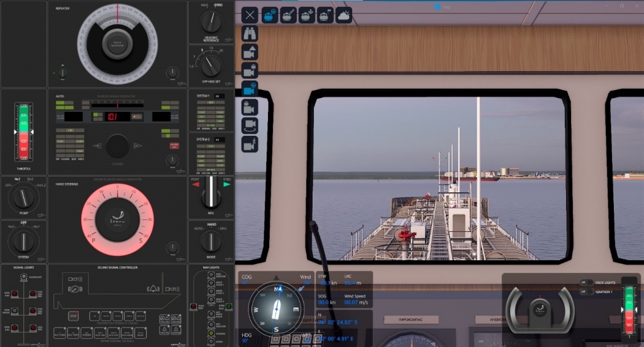Turn the Mode selector knob (Auto/Hand/NFU)

click(211, 241)
